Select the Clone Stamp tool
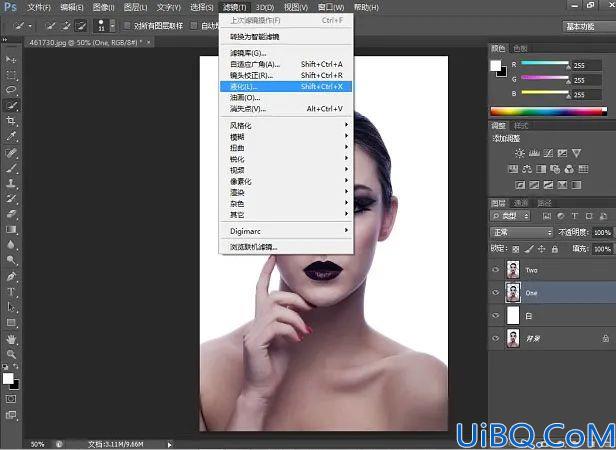The height and width of the screenshot is (450, 616). click(x=11, y=184)
